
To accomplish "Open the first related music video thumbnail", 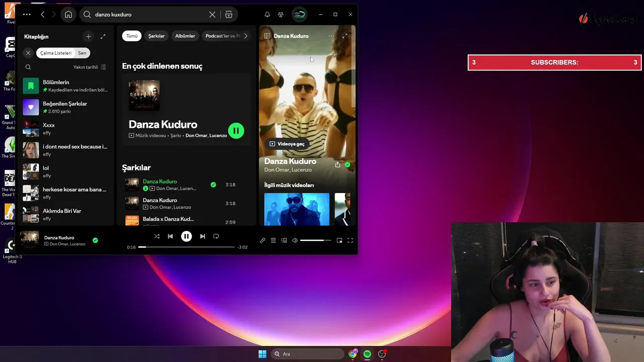I will (x=297, y=209).
